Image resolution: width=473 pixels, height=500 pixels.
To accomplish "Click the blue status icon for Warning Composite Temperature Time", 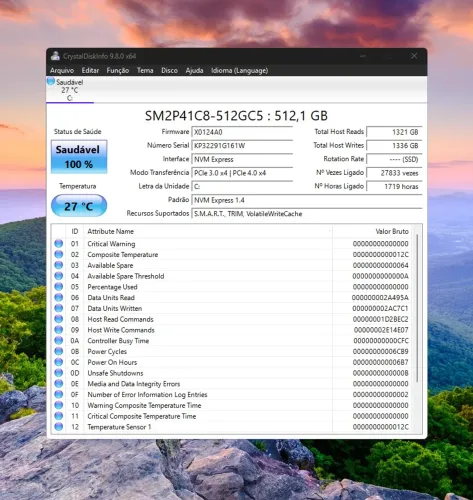I will (x=59, y=405).
